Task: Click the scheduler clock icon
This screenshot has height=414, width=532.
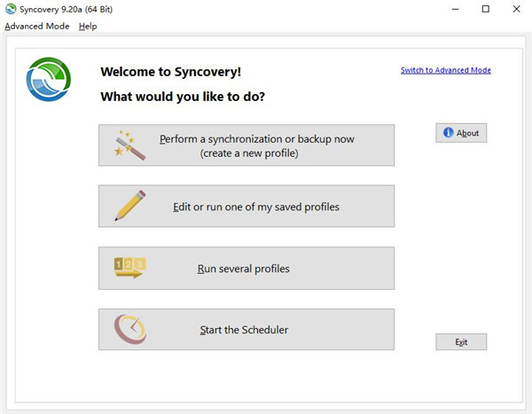Action: point(129,330)
